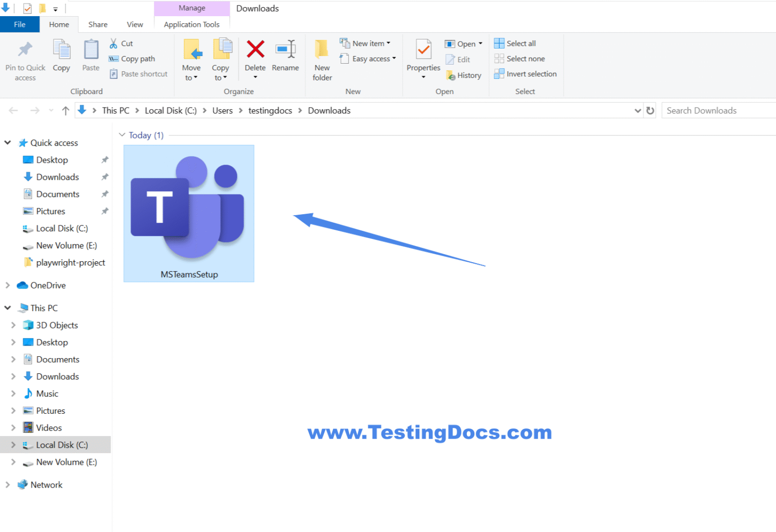Click the History icon in Open group

pyautogui.click(x=464, y=75)
